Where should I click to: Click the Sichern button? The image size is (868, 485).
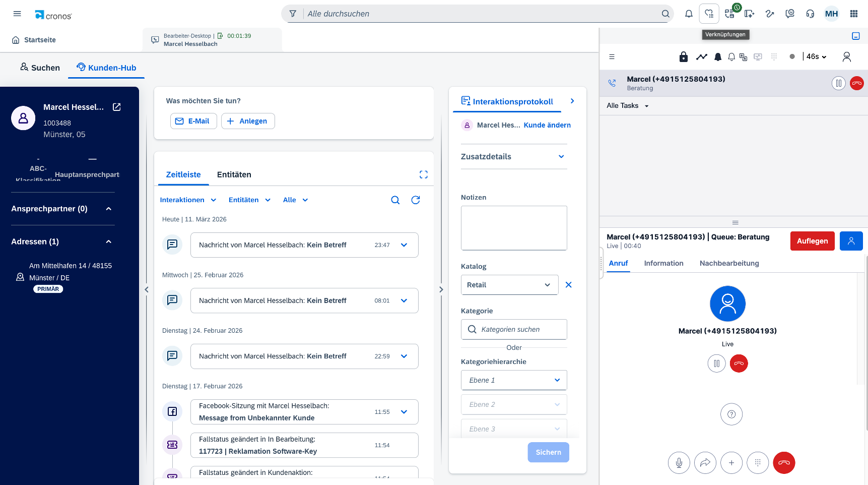click(x=549, y=452)
